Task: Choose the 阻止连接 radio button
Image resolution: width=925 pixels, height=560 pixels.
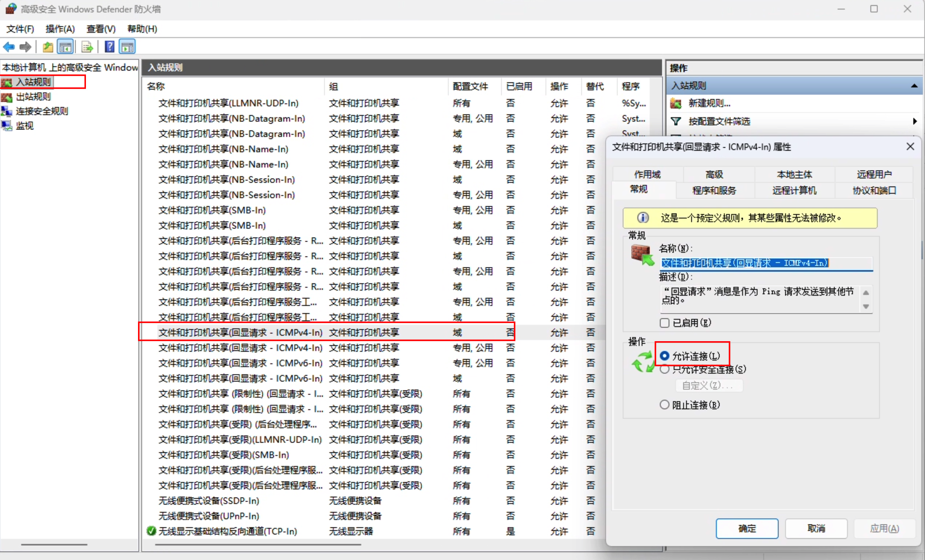Action: click(x=665, y=405)
